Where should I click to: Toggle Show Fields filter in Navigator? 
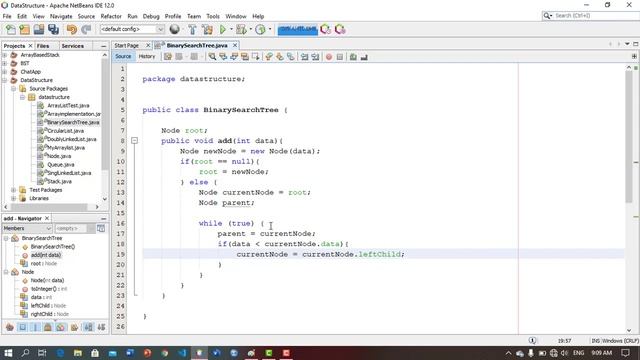coord(22,327)
